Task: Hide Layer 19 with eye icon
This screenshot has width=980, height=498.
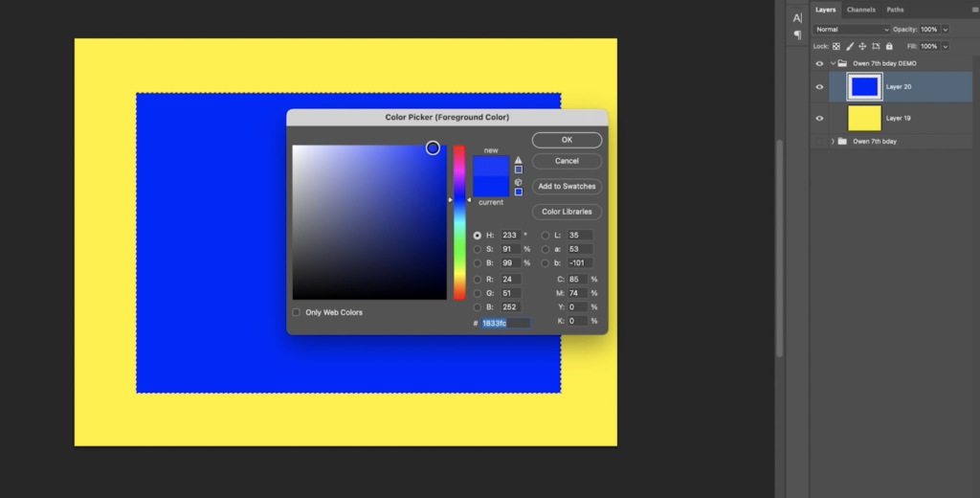Action: click(x=819, y=118)
